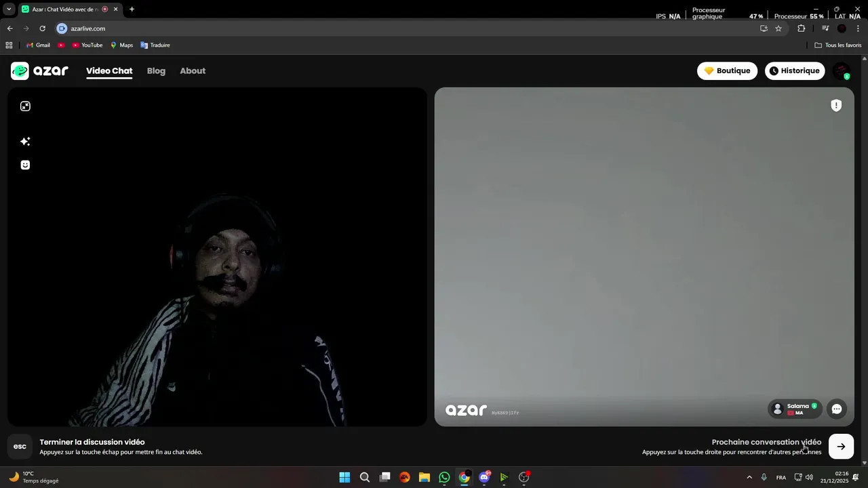This screenshot has width=868, height=488.
Task: Click the next video conversation arrow
Action: click(841, 447)
